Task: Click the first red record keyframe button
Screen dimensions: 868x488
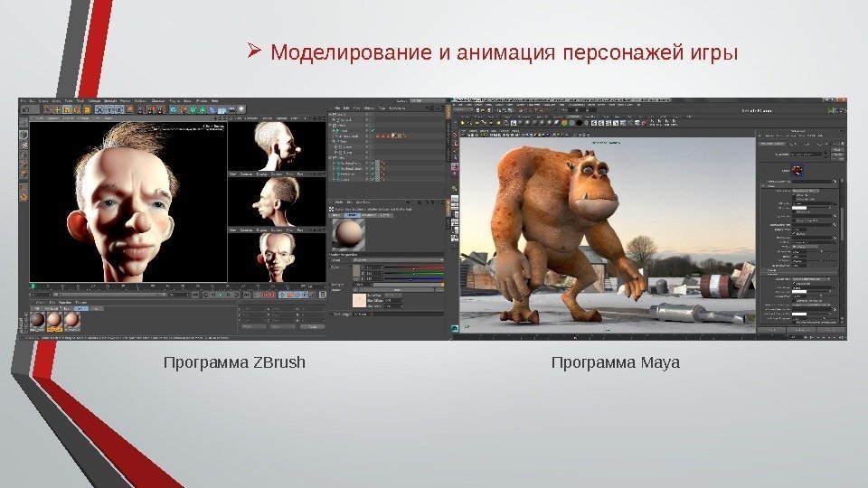Action: tap(264, 295)
